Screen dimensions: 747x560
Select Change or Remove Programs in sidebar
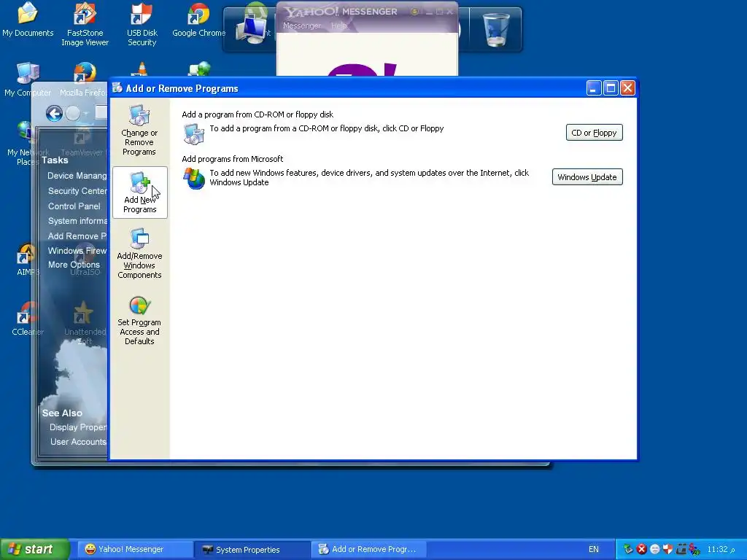(x=139, y=130)
